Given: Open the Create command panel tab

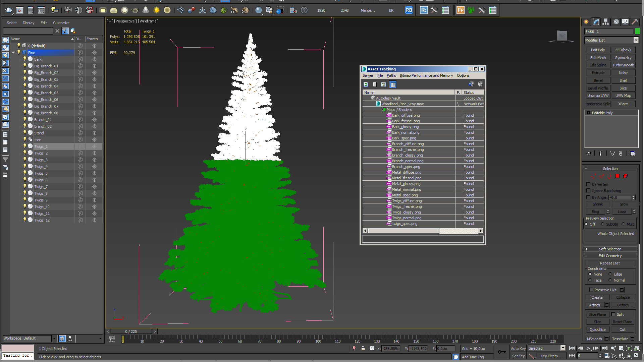Looking at the screenshot, I should (586, 22).
